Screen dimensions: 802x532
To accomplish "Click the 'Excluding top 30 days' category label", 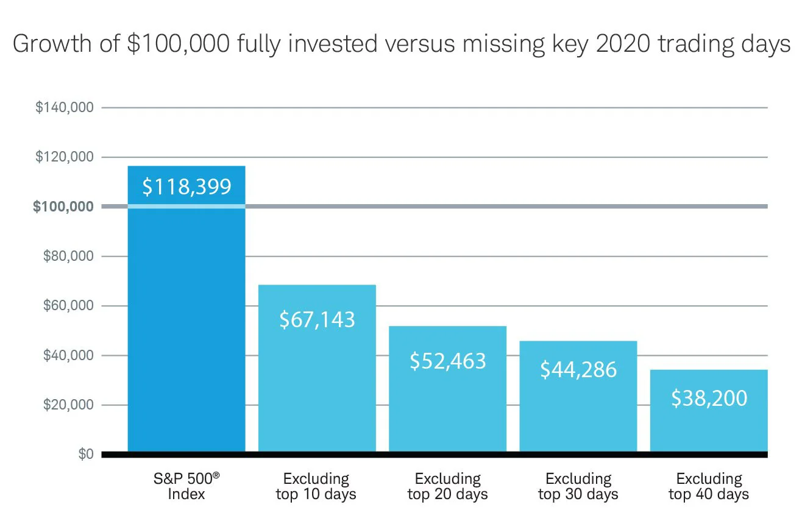I will [578, 486].
